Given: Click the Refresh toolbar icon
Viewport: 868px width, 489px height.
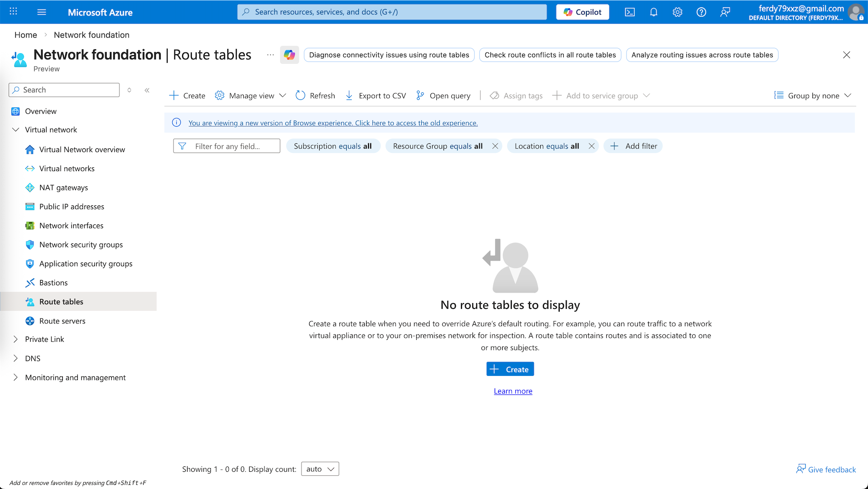Looking at the screenshot, I should [x=301, y=95].
